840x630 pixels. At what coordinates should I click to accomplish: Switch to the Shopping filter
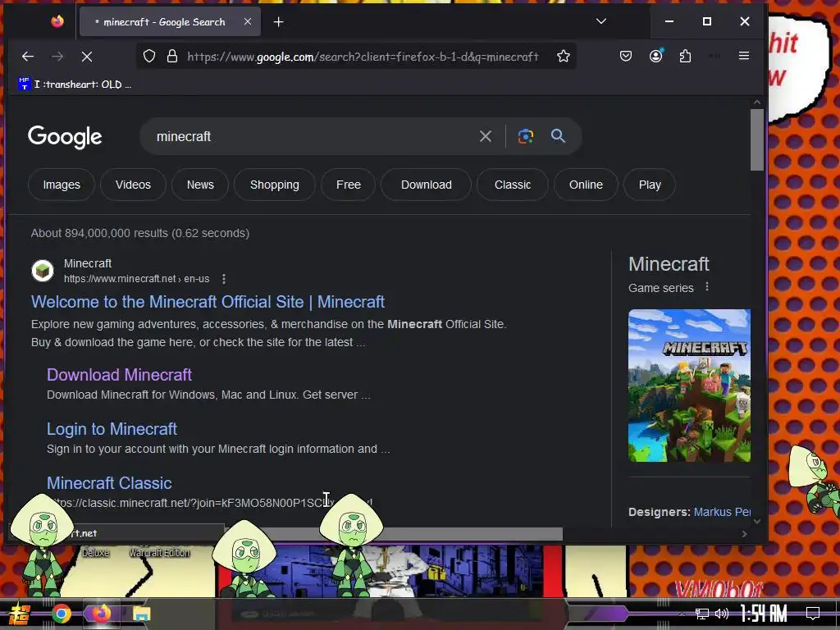(274, 185)
